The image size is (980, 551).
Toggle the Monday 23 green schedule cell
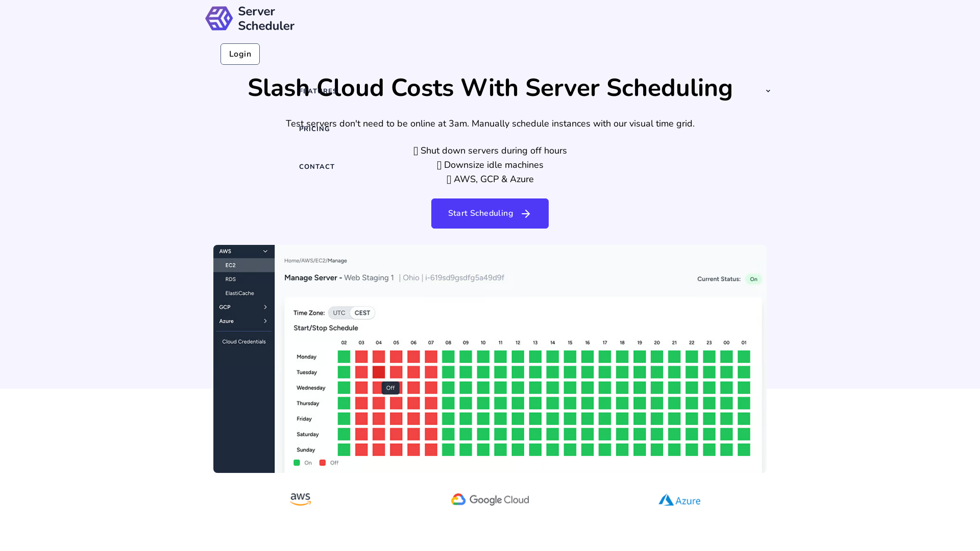tap(709, 357)
